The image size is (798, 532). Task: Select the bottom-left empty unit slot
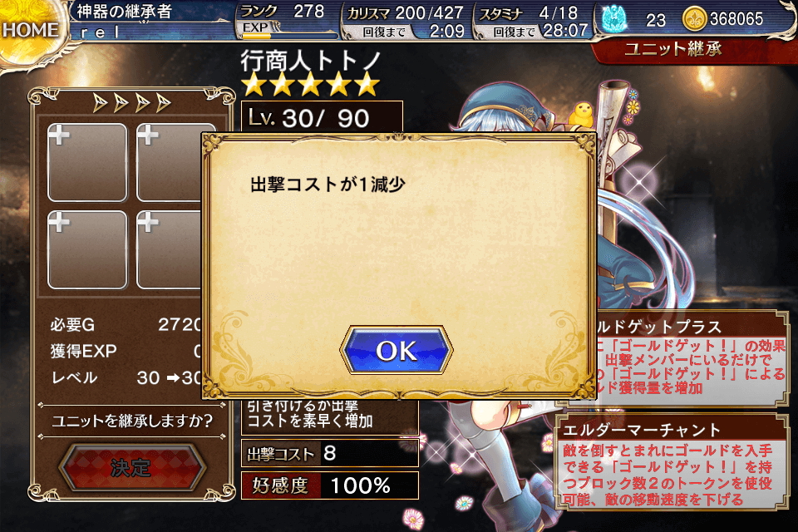pos(87,250)
